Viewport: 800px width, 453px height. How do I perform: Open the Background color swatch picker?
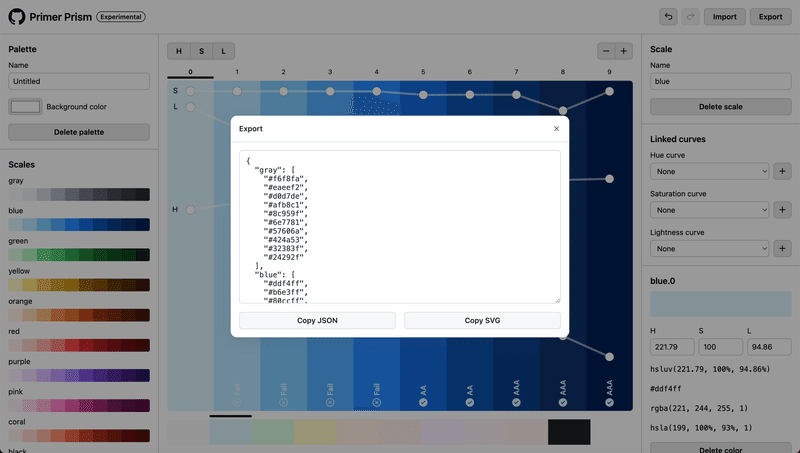(26, 107)
